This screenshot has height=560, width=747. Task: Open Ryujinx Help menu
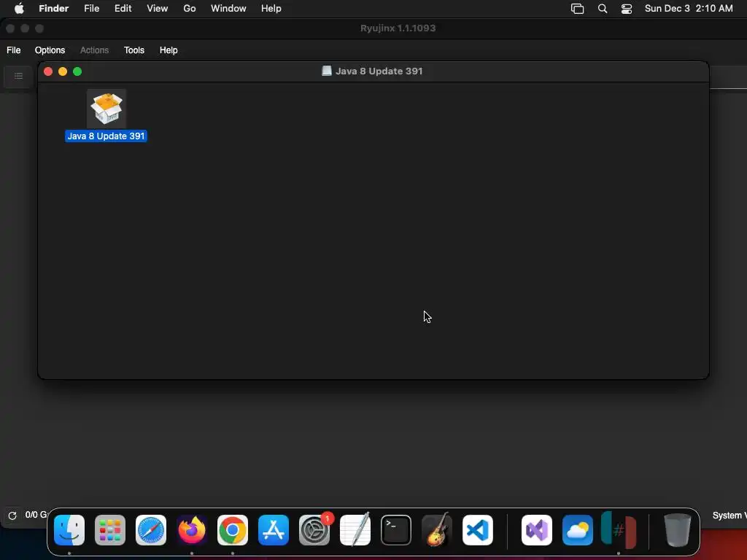pos(169,50)
